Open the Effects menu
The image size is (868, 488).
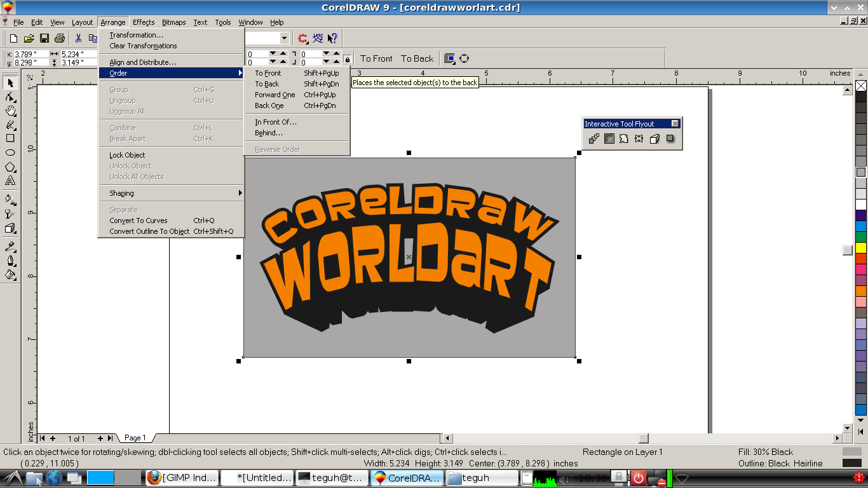click(x=143, y=22)
